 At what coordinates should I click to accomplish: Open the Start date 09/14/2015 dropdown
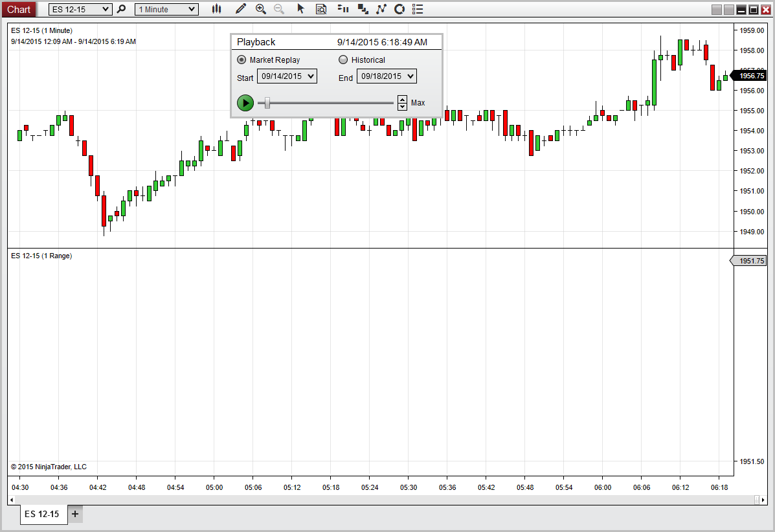click(x=287, y=76)
